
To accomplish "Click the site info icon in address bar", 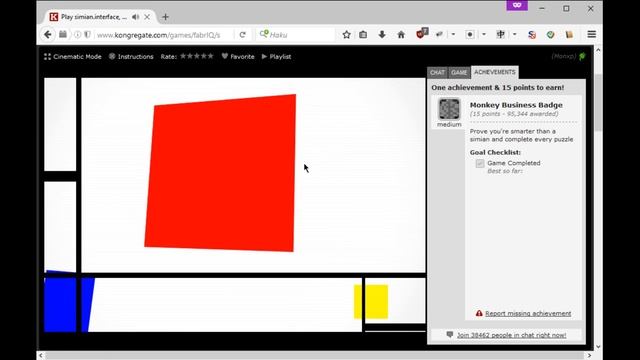I will [78, 35].
